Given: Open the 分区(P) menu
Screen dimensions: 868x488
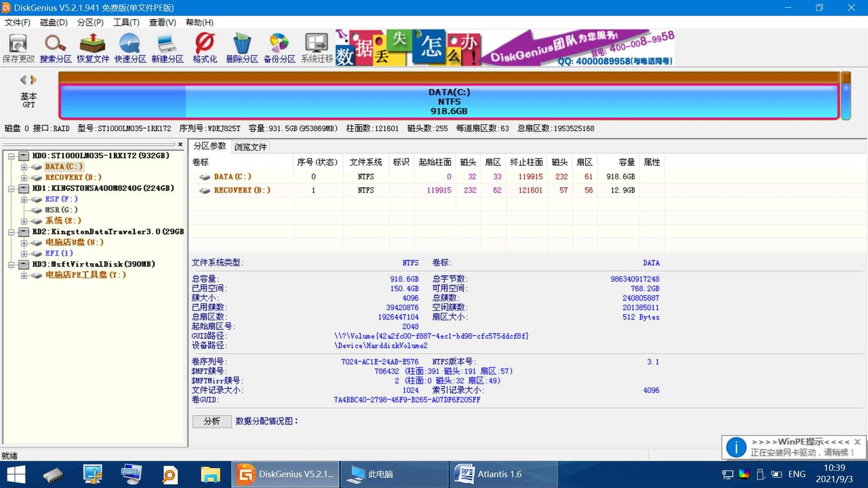Looking at the screenshot, I should click(x=90, y=22).
